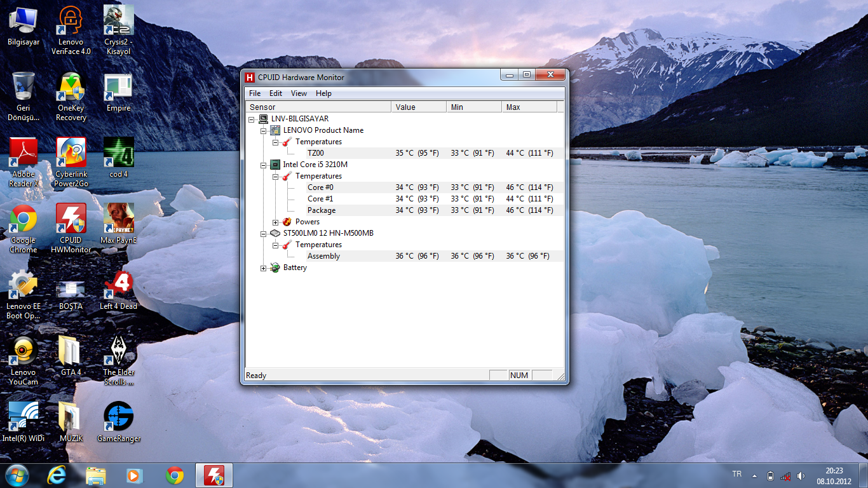Launch Windows Media Player from taskbar
This screenshot has width=868, height=488.
pyautogui.click(x=134, y=475)
